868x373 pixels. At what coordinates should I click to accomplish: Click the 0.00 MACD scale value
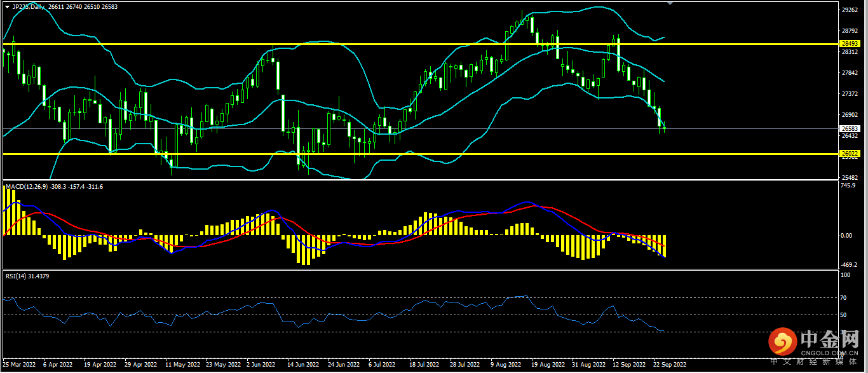847,236
